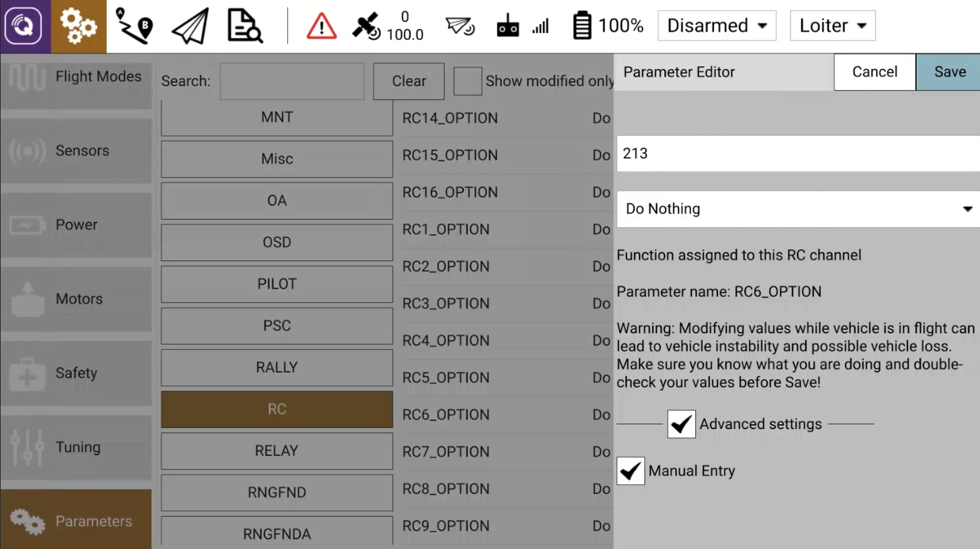This screenshot has height=549, width=980.
Task: Click the parameter value field showing 213
Action: pos(798,154)
